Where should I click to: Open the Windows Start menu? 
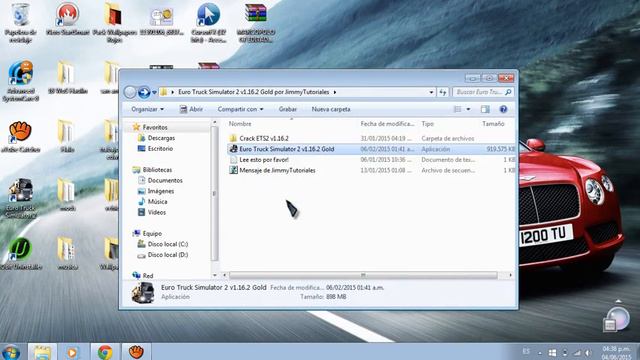click(x=11, y=352)
